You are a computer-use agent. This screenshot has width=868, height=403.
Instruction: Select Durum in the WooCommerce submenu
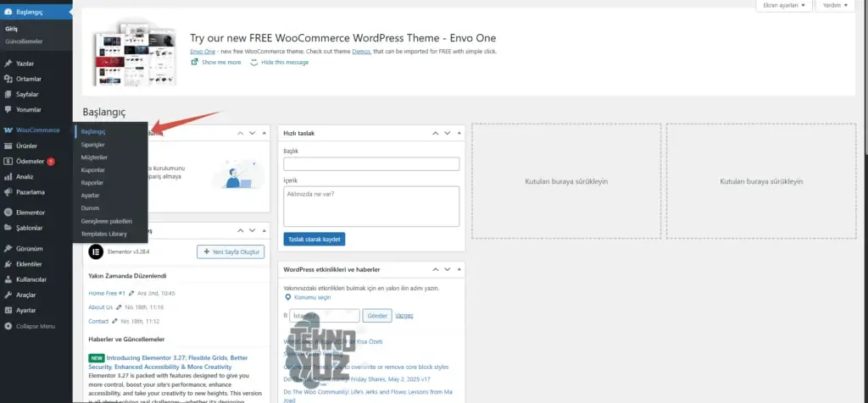pos(90,208)
